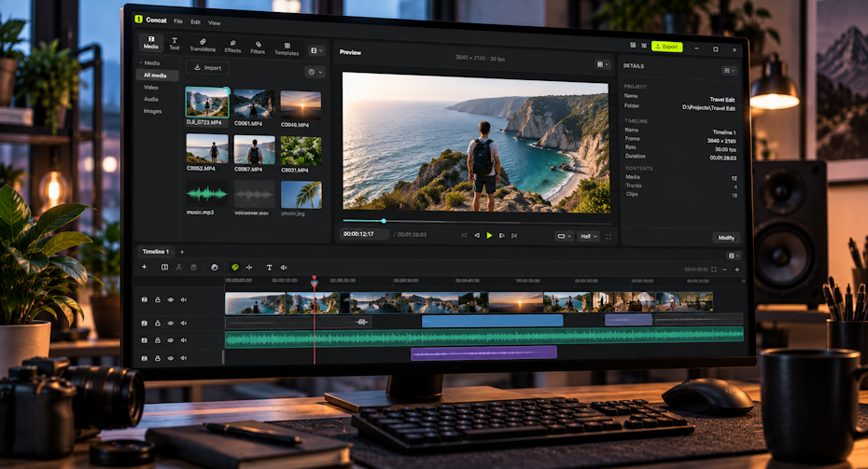Mute the bottom purple-clip track
The image size is (868, 469).
click(x=184, y=358)
